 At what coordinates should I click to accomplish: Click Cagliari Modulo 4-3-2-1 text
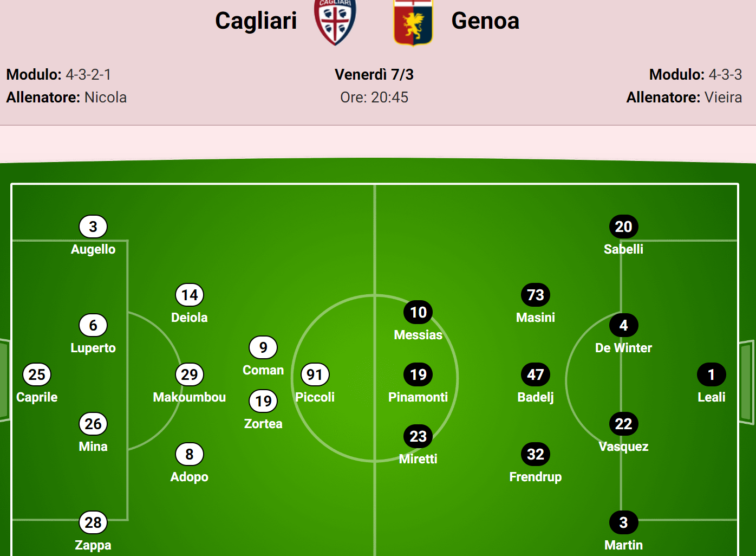click(x=58, y=74)
